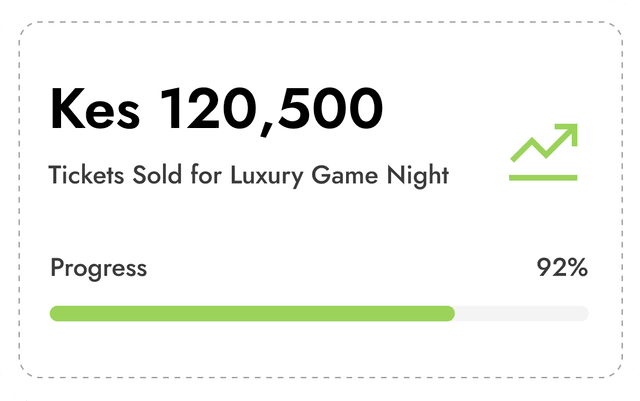The image size is (640, 401).
Task: Click the Progress label
Action: (x=99, y=268)
